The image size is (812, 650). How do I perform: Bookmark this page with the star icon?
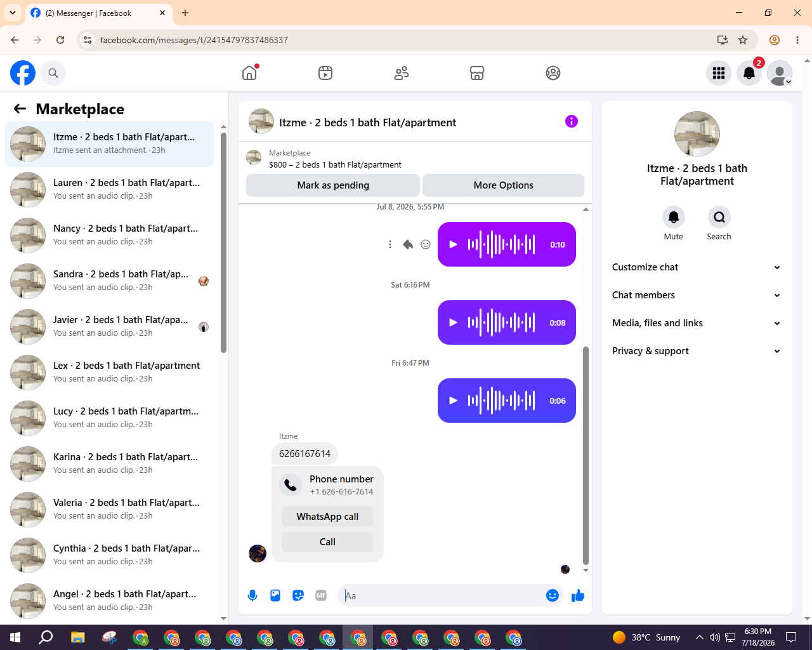[x=743, y=40]
